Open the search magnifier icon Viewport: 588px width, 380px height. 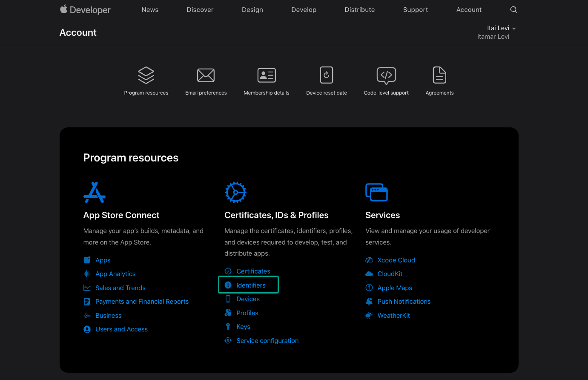pyautogui.click(x=514, y=10)
